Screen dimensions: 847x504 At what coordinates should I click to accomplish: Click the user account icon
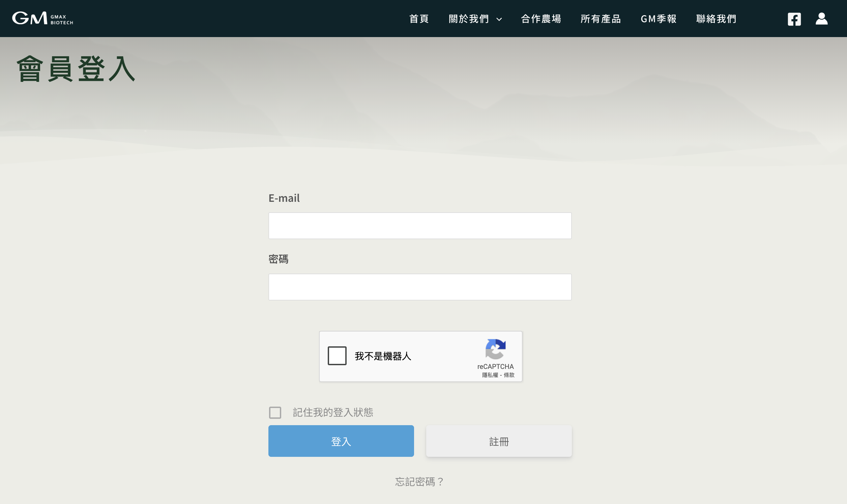pyautogui.click(x=821, y=19)
